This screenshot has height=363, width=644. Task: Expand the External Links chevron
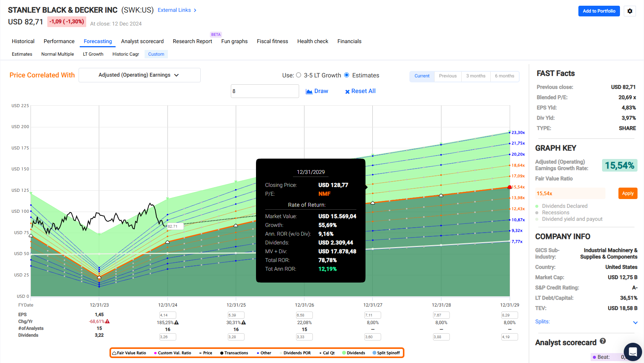click(195, 10)
